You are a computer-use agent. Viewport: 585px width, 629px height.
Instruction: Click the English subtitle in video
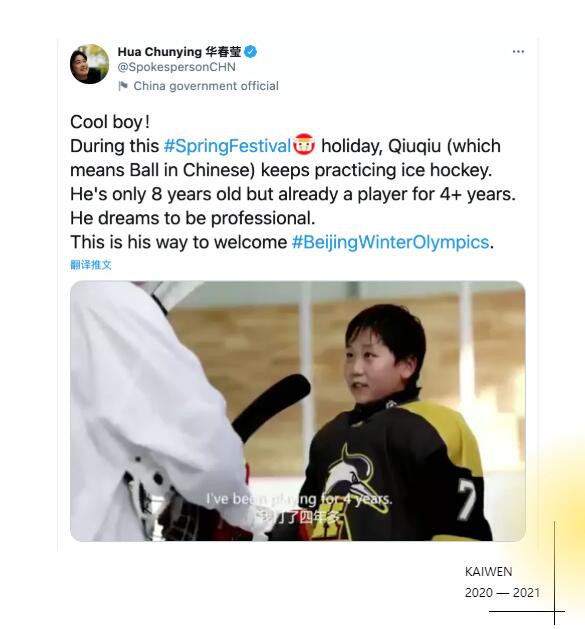[x=299, y=499]
